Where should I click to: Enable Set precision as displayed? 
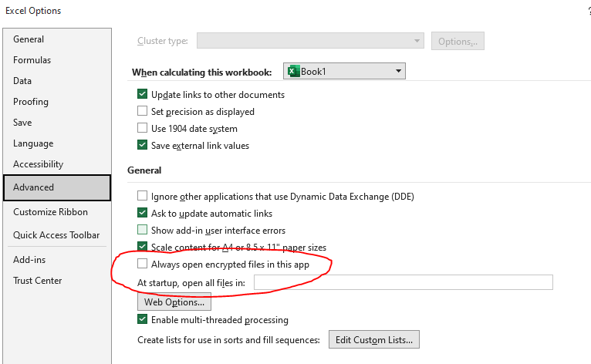[x=142, y=111]
